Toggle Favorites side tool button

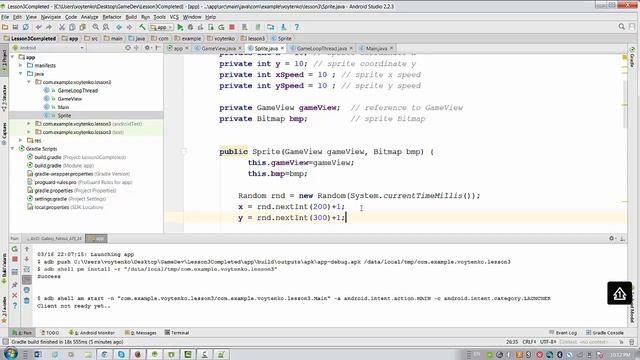point(4,311)
